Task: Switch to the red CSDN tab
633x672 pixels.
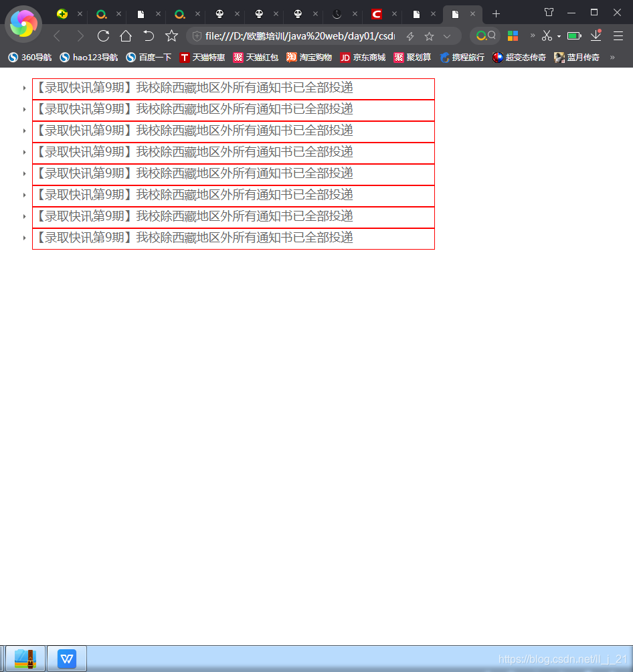Action: coord(377,14)
